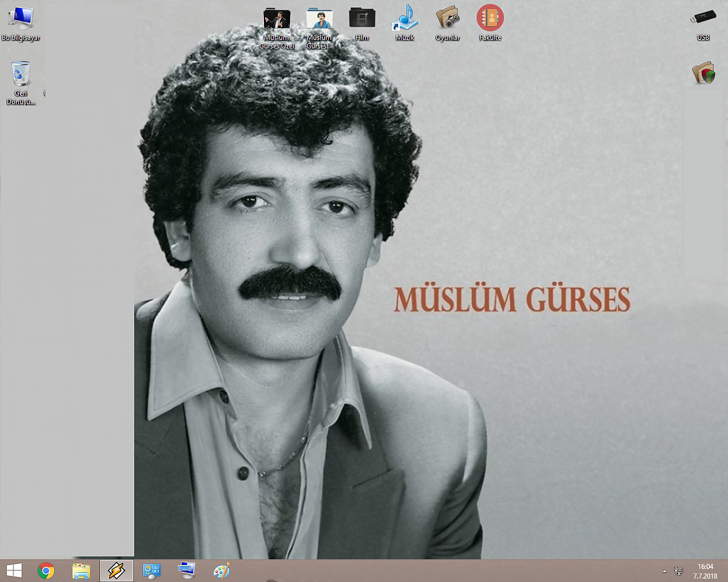The height and width of the screenshot is (582, 728).
Task: Open On-Screen Keyboard taskbar icon
Action: pyautogui.click(x=187, y=570)
